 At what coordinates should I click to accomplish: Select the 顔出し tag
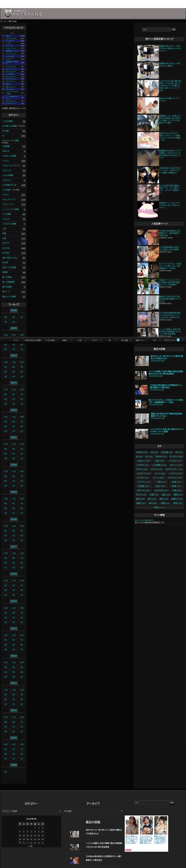point(159,507)
